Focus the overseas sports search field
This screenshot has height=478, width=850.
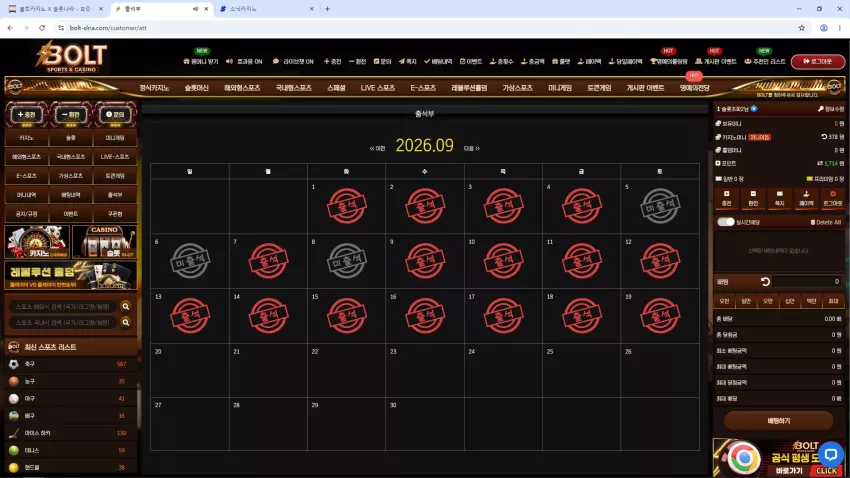point(63,307)
